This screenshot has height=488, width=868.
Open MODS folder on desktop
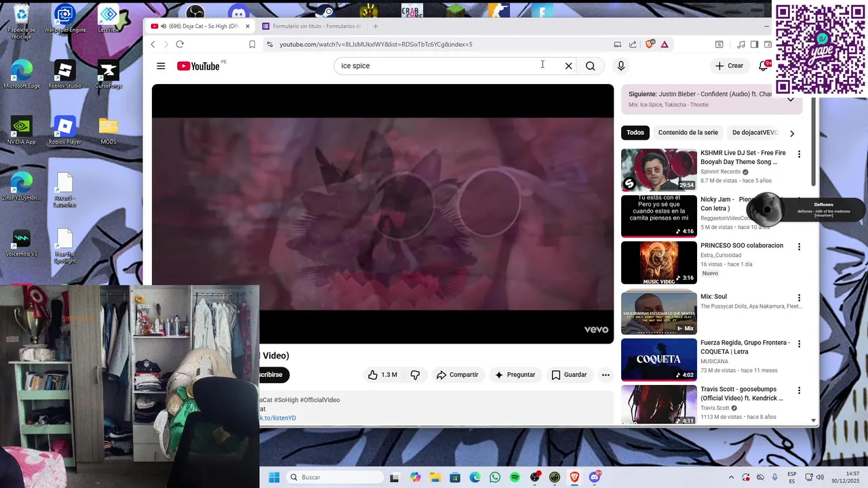pos(108,131)
